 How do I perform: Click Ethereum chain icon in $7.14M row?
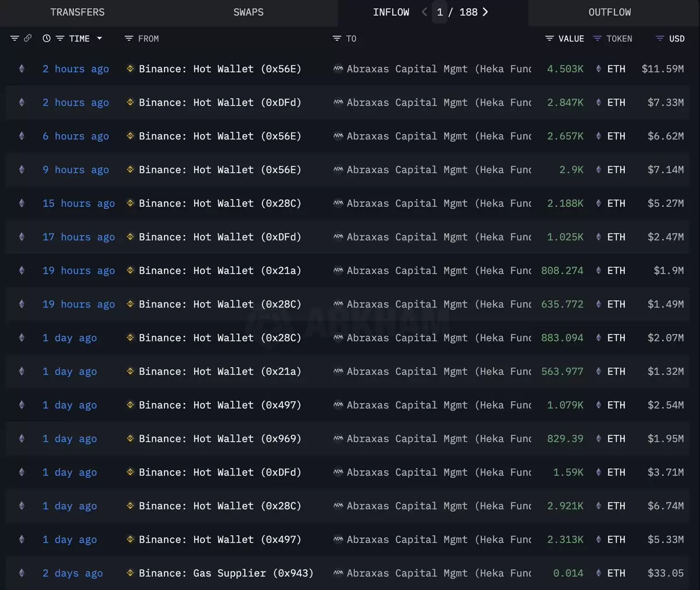(x=22, y=170)
